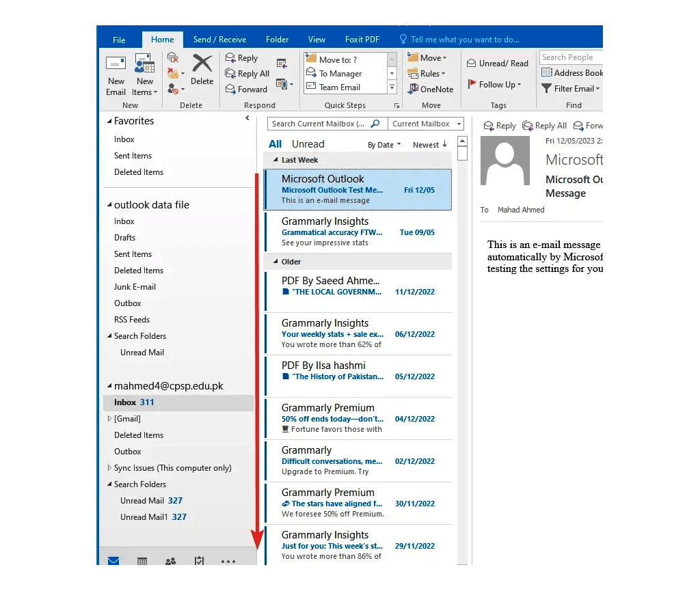Open the Current Mailbox scope dropdown
Image resolution: width=700 pixels, height=591 pixels.
click(426, 124)
